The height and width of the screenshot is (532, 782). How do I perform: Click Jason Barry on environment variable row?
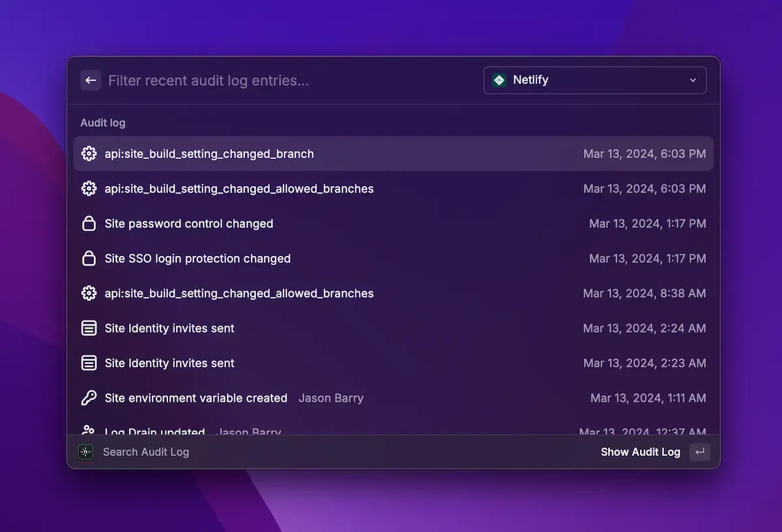[330, 398]
